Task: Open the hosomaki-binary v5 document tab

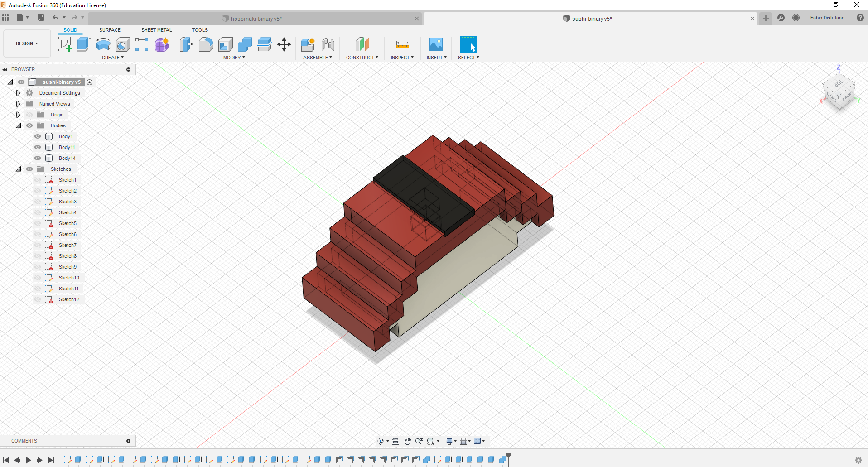Action: (x=256, y=19)
